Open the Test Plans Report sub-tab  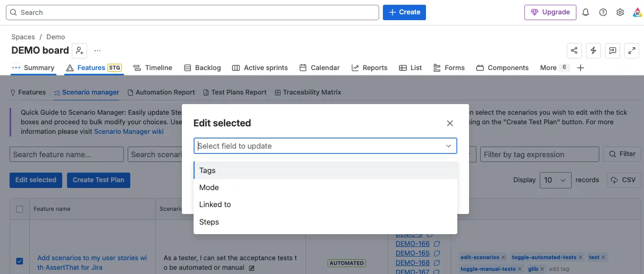coord(235,92)
